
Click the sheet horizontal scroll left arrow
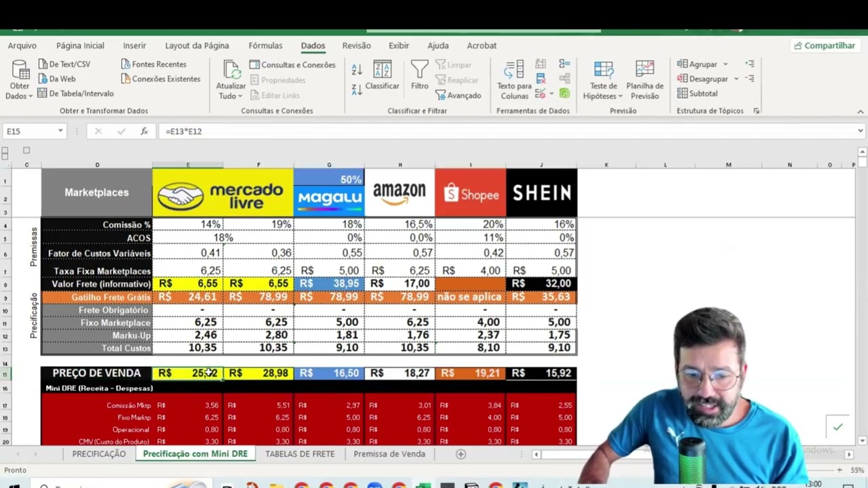(536, 454)
